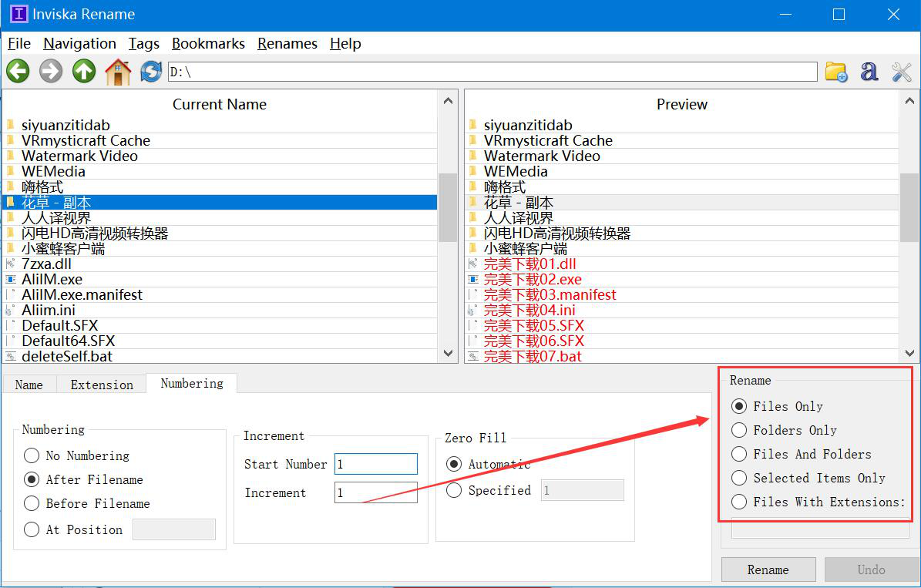This screenshot has width=921, height=588.
Task: Select Watermark Video in Current Name list
Action: 220,156
